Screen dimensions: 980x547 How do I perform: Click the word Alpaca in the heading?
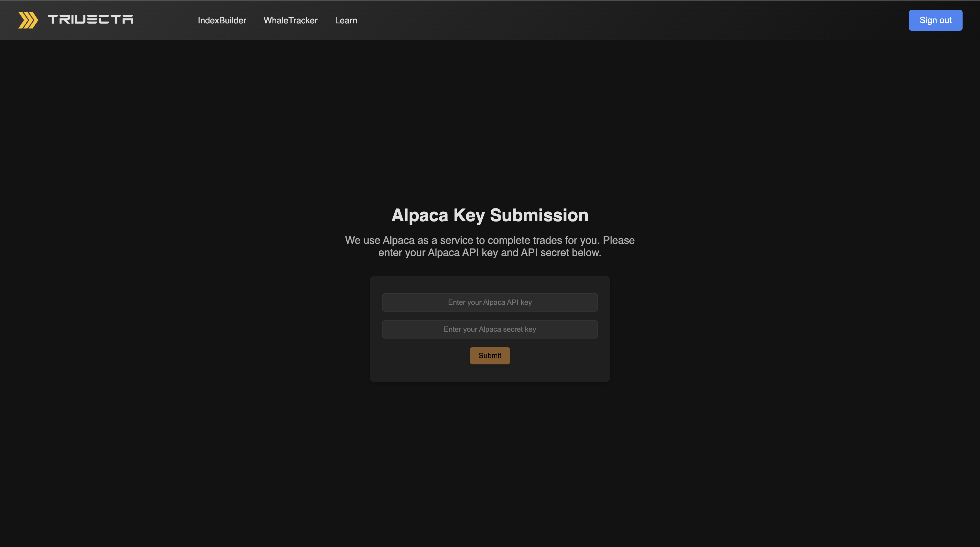419,215
